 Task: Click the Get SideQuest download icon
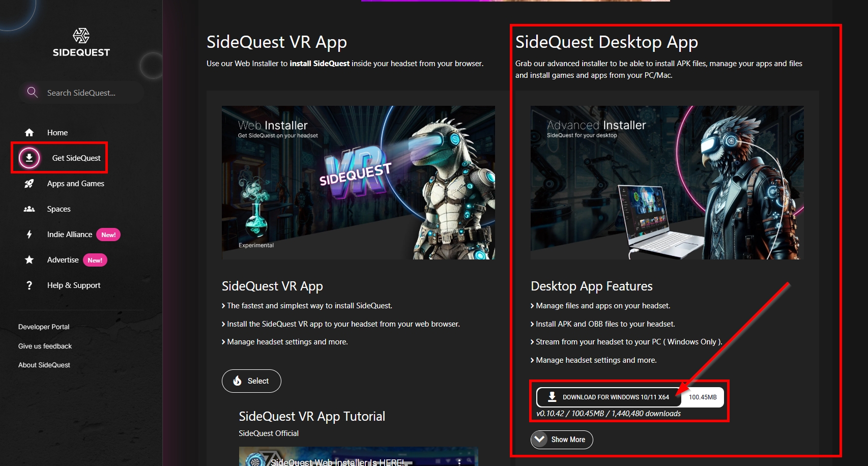coord(30,158)
